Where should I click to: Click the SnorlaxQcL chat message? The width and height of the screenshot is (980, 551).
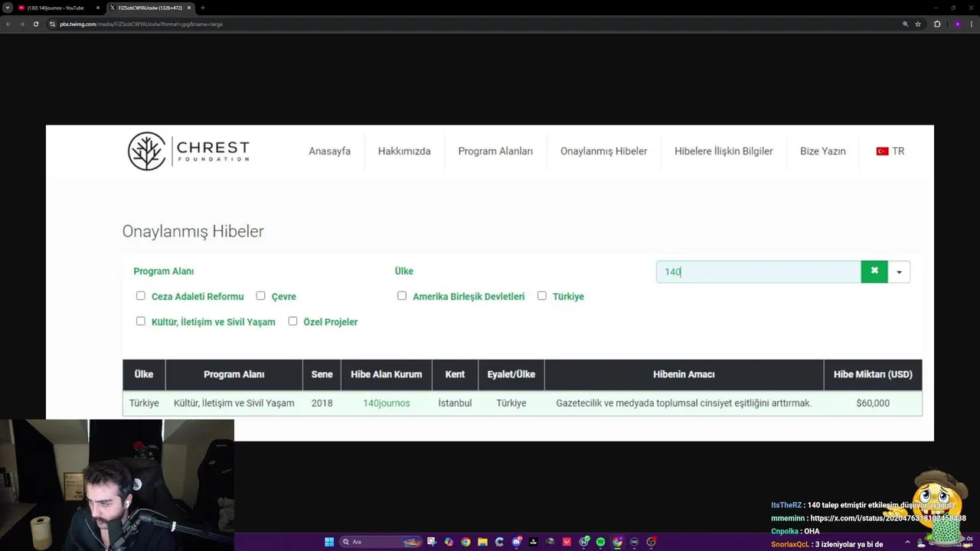coord(827,545)
